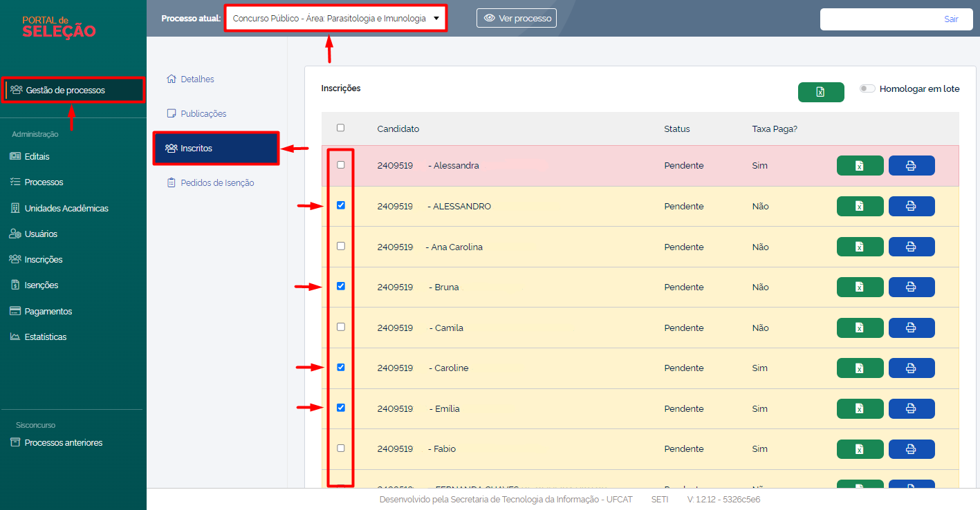Check Alessandra's row checkbox
Screen dimensions: 980x510
pyautogui.click(x=340, y=165)
